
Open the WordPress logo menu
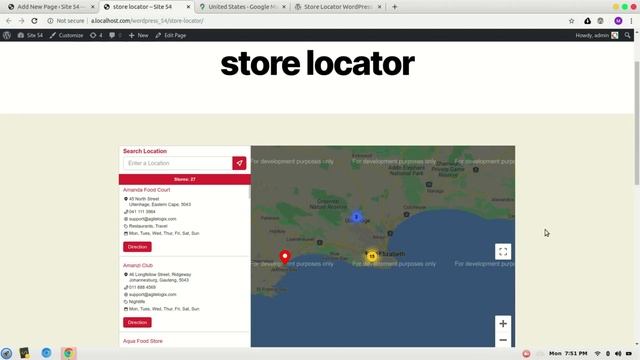coord(7,36)
